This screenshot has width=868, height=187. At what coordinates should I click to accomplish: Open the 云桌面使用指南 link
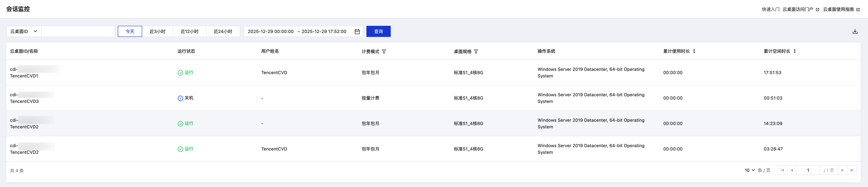[841, 9]
